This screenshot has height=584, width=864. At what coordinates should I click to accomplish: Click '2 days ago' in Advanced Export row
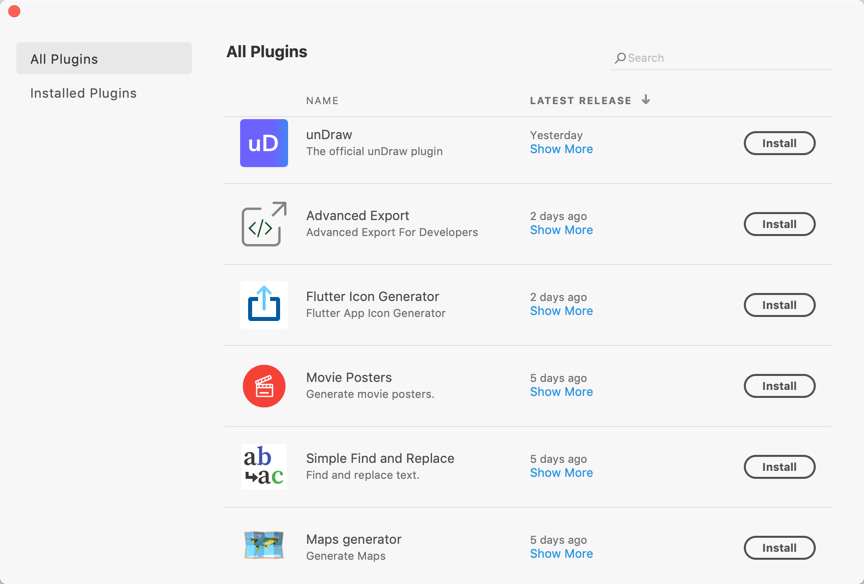[558, 217]
